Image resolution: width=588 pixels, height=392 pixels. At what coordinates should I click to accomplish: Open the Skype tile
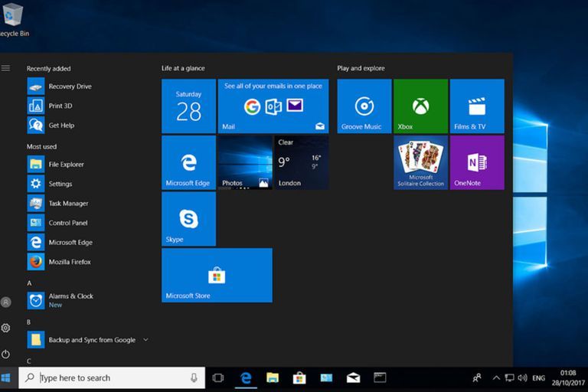188,219
